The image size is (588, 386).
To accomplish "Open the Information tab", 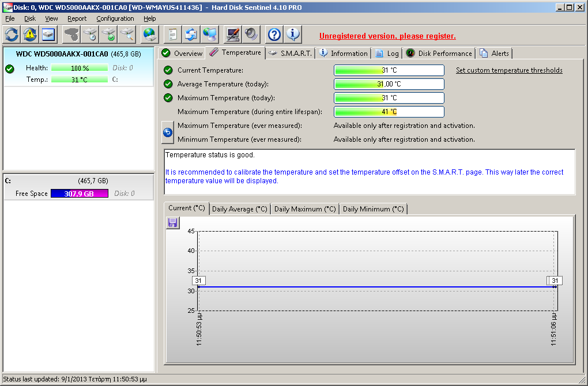I will coord(343,53).
